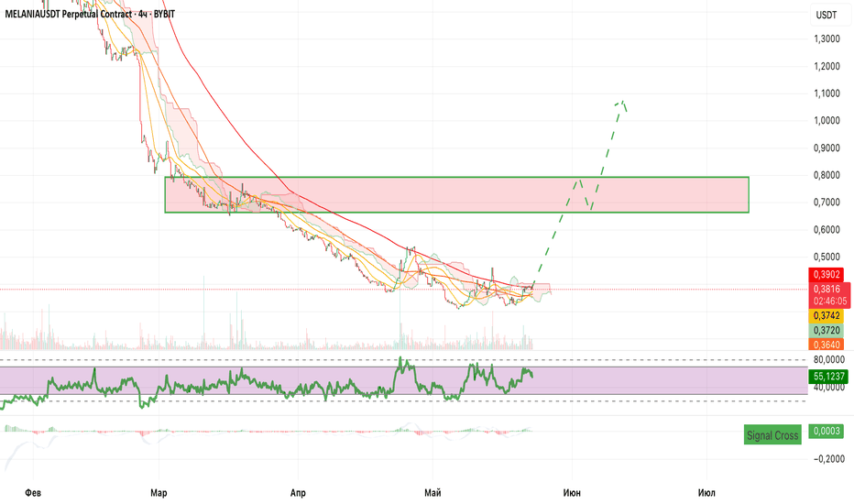Click the MACD value label 0,0003
This screenshot has height=504, width=854.
click(x=827, y=431)
